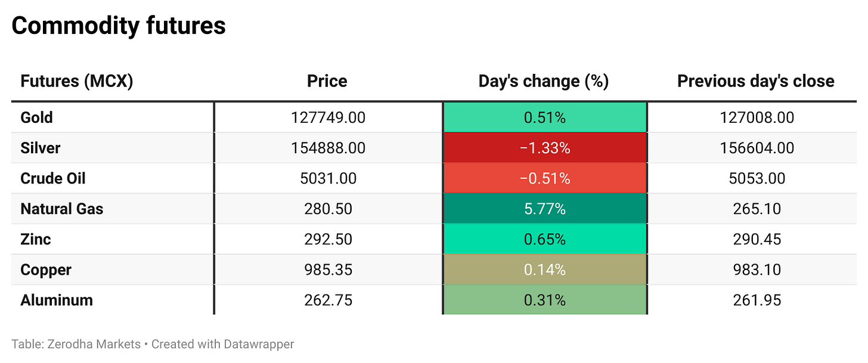Select the Natural Gas row label
The width and height of the screenshot is (868, 363).
pyautogui.click(x=61, y=209)
